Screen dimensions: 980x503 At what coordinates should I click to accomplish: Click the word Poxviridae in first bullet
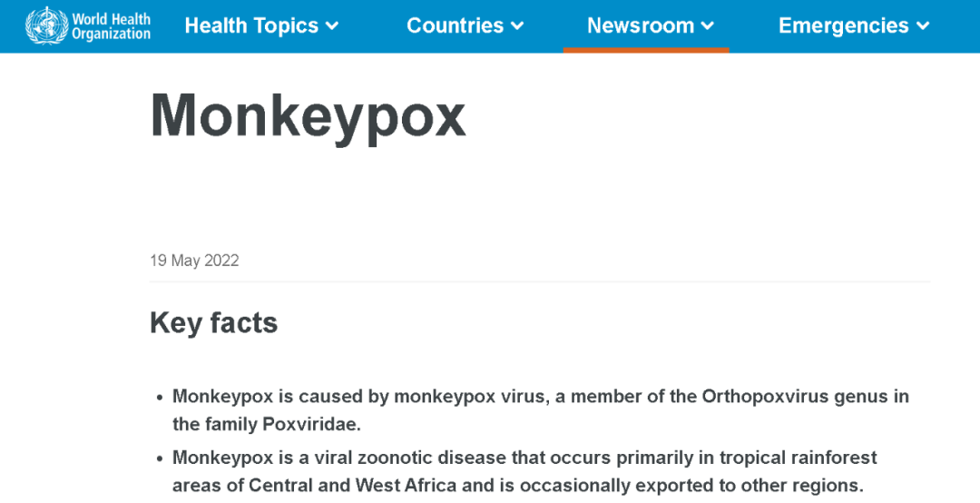coord(310,424)
